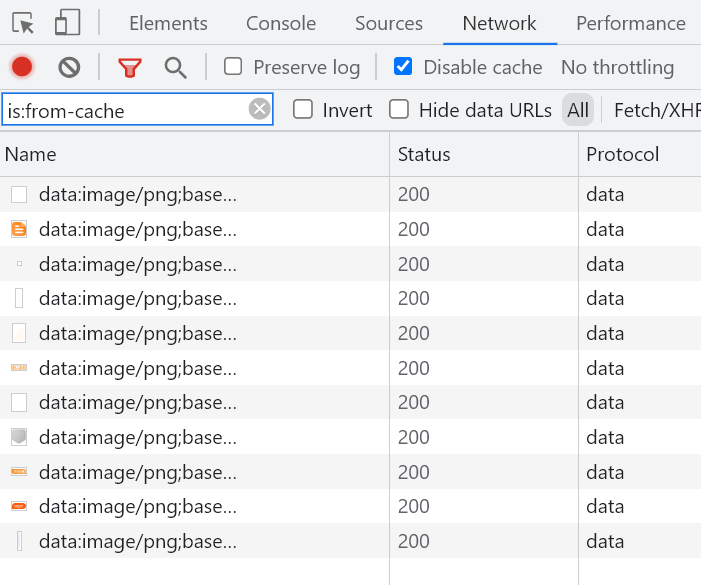Screen dimensions: 701x585
Task: Stop recording with the red record button
Action: click(22, 67)
